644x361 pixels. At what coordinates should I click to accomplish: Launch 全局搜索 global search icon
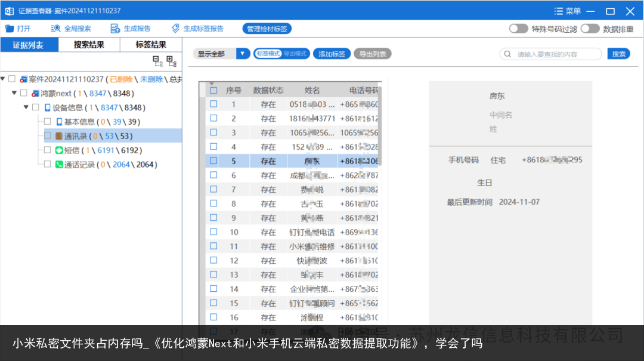click(x=55, y=29)
